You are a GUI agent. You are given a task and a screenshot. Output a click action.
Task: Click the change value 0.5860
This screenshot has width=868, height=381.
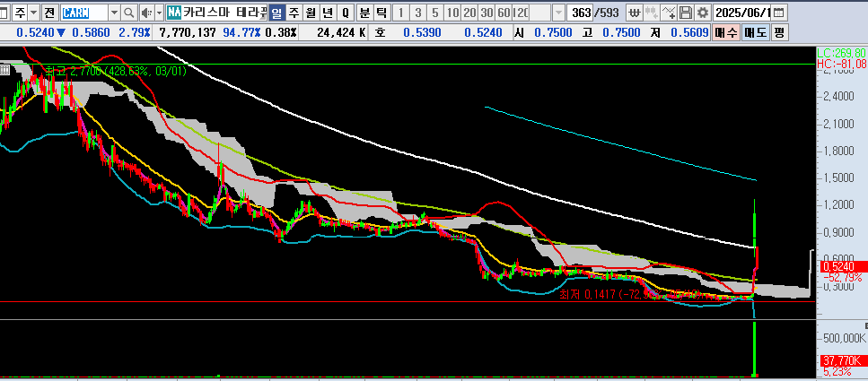coord(91,32)
